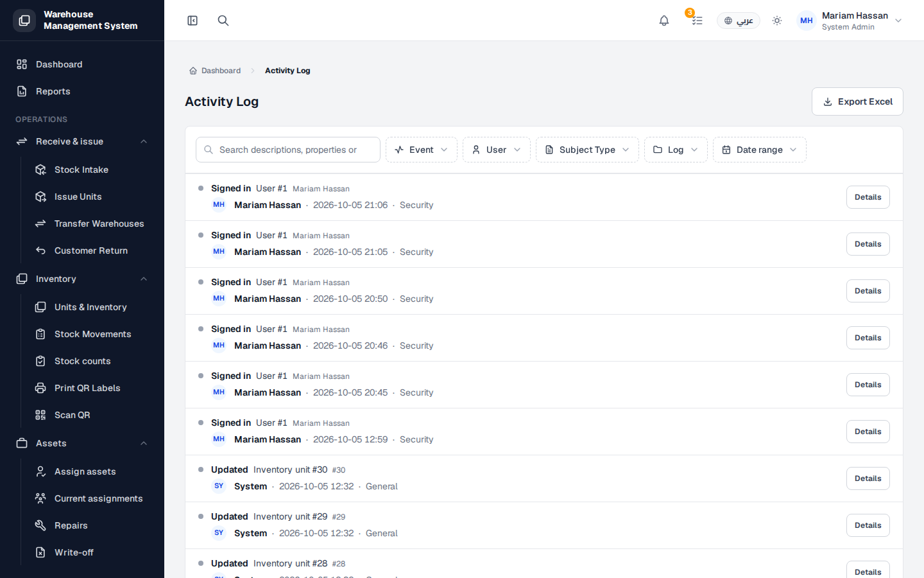The image size is (924, 578).
Task: Open the Subject Type filter dropdown
Action: [x=587, y=150]
